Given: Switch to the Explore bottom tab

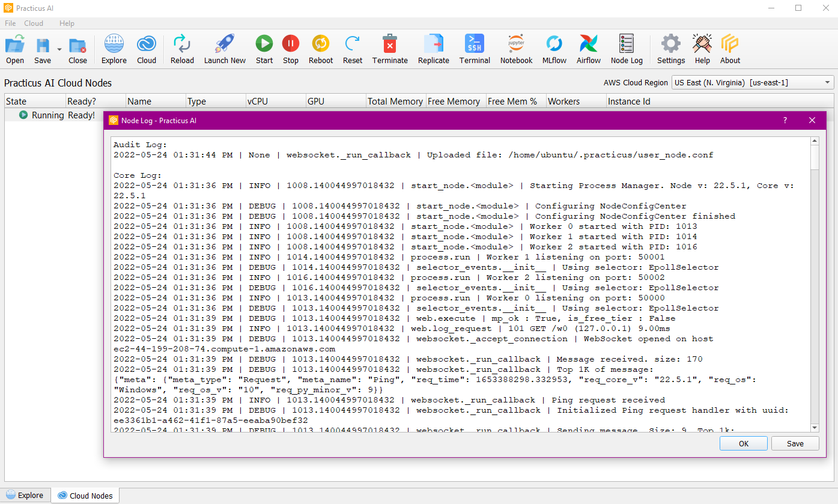Looking at the screenshot, I should (25, 496).
